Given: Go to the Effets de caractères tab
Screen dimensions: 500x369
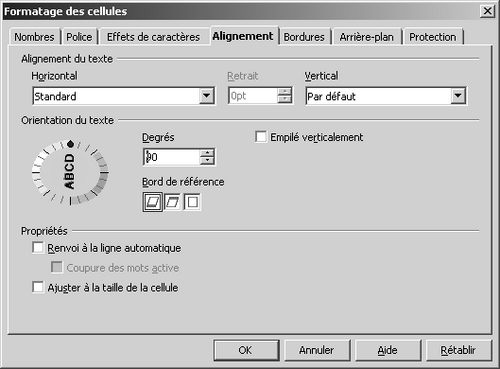Looking at the screenshot, I should pyautogui.click(x=153, y=37).
